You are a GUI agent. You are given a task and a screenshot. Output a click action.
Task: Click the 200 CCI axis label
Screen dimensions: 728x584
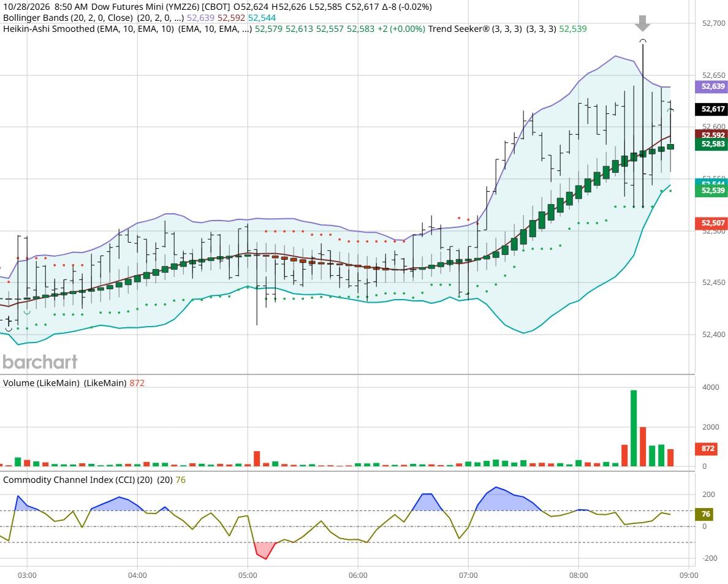coord(708,495)
